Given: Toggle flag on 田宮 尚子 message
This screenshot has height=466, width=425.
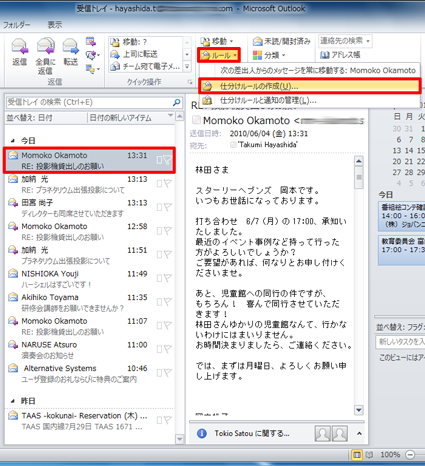Looking at the screenshot, I should pos(168,207).
